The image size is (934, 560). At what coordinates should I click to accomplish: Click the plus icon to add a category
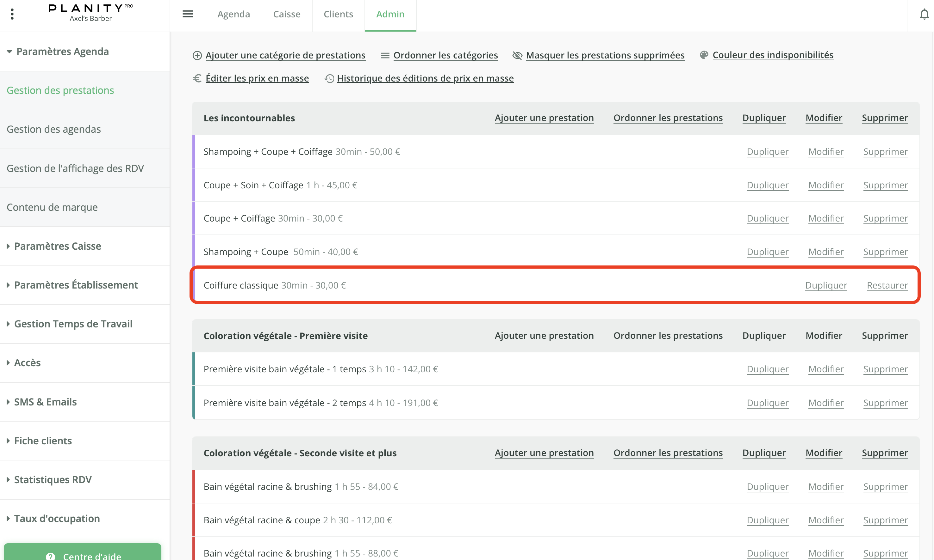197,56
